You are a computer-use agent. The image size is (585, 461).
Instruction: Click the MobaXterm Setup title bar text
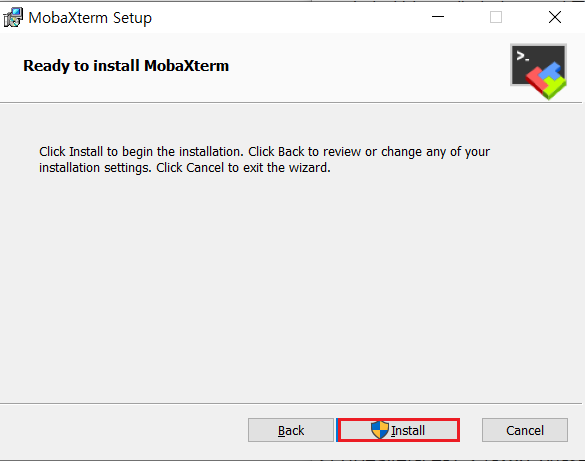coord(90,18)
